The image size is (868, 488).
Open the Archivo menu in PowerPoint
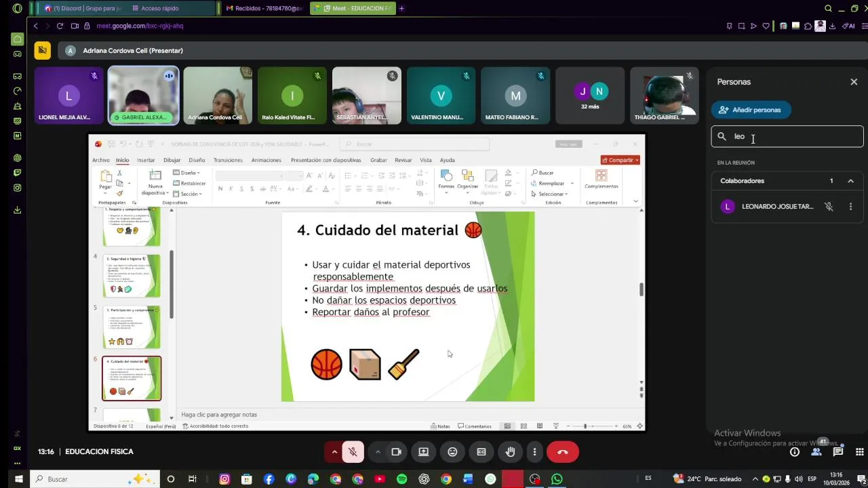[x=101, y=160]
